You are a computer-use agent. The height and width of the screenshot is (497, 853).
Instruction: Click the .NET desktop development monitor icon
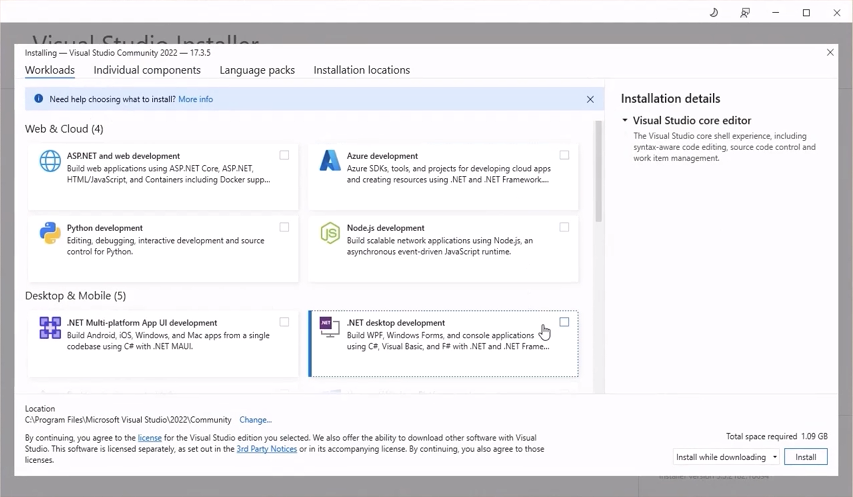pyautogui.click(x=330, y=327)
